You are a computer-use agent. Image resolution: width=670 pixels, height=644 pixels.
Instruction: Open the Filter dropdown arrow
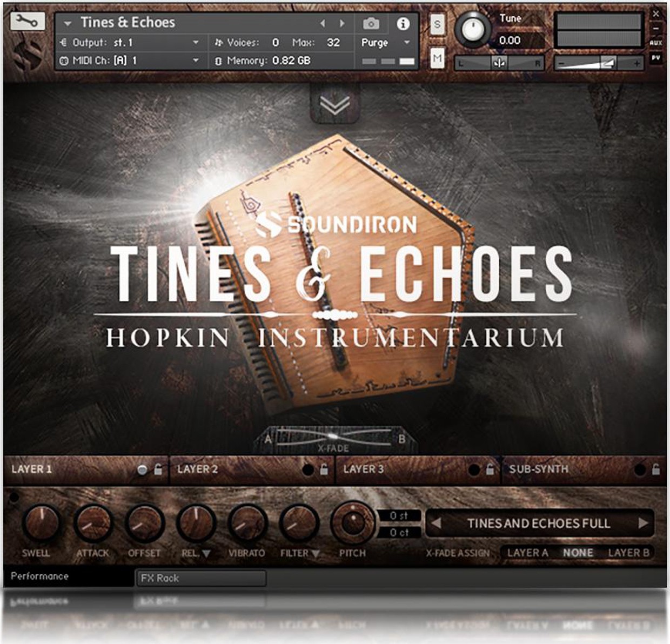coord(316,553)
